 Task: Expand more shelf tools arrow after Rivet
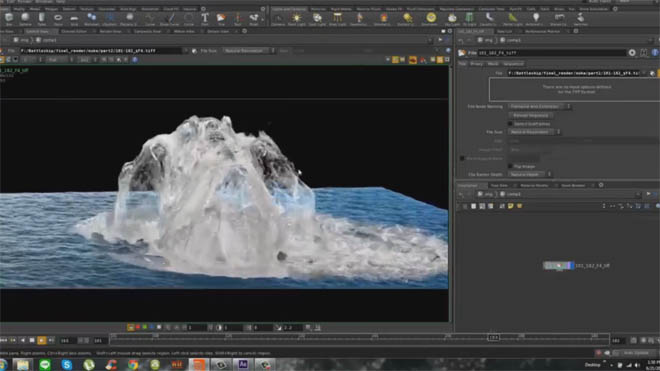pos(263,19)
